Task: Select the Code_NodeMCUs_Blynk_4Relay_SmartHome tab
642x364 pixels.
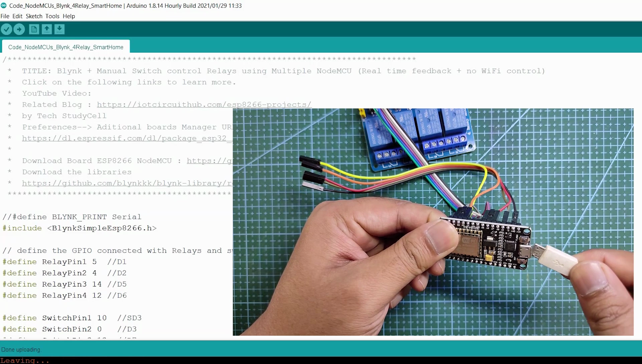Action: point(66,47)
